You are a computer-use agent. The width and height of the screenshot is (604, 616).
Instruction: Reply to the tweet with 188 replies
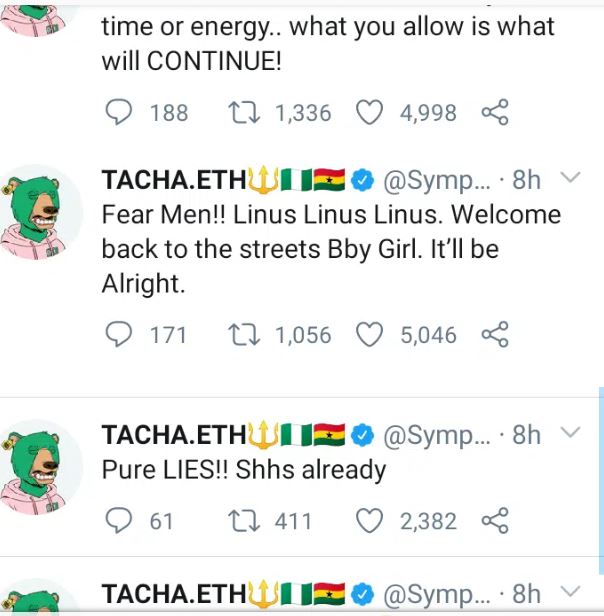pos(119,112)
